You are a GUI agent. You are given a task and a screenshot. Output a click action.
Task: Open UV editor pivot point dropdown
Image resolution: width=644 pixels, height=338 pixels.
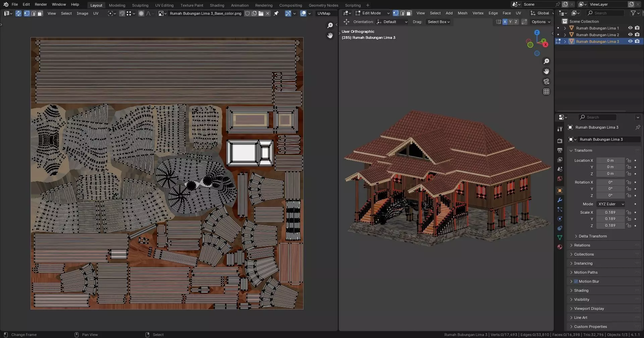[112, 13]
